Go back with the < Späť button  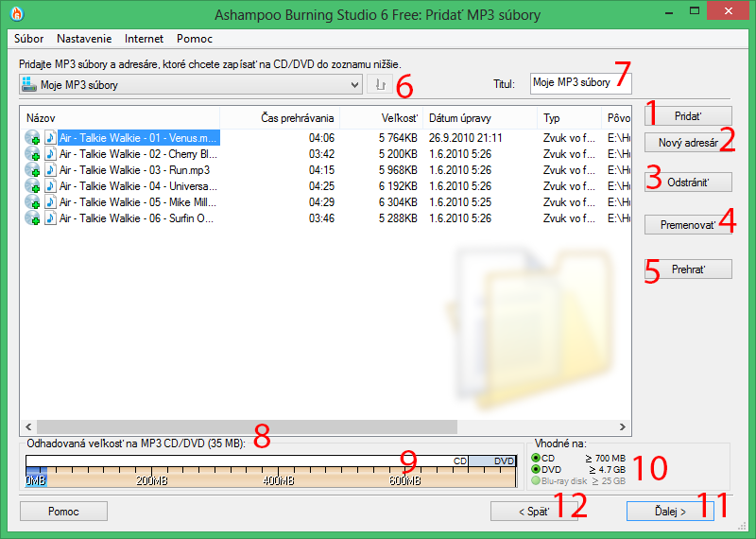tap(534, 512)
